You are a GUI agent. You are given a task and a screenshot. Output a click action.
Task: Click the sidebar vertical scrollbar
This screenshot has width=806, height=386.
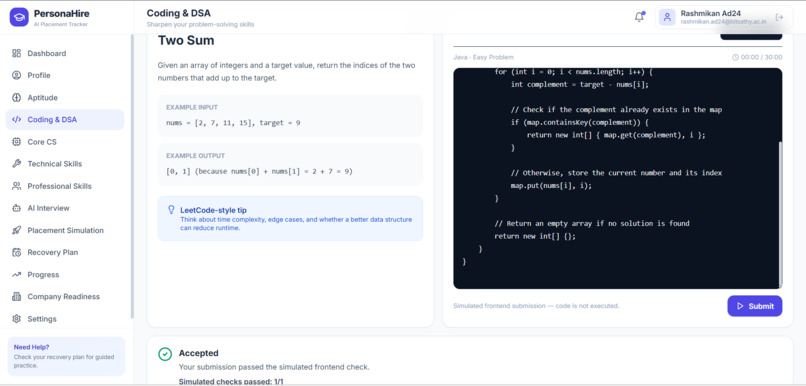click(132, 176)
